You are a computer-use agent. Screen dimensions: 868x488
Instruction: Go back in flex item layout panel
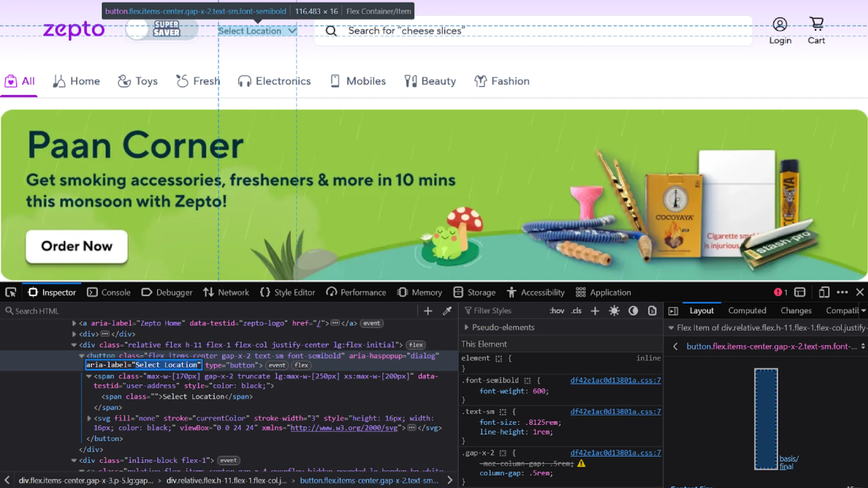click(x=675, y=346)
